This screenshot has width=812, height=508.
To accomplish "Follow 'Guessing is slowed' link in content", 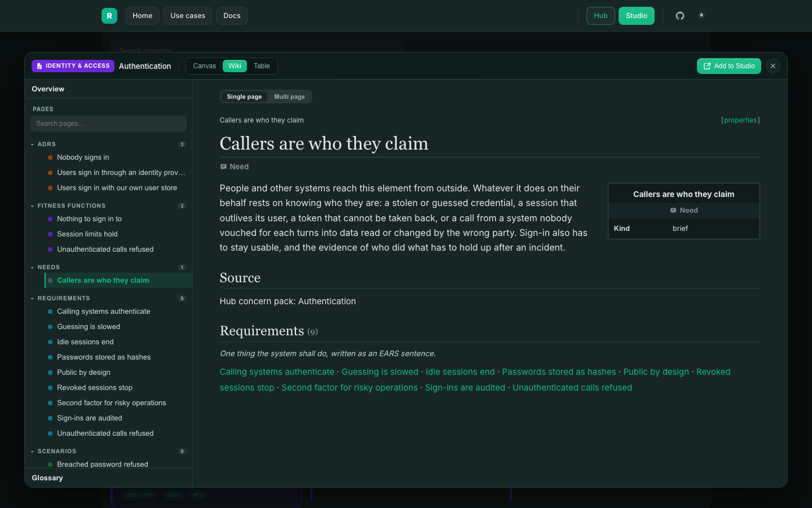I will coord(380,372).
